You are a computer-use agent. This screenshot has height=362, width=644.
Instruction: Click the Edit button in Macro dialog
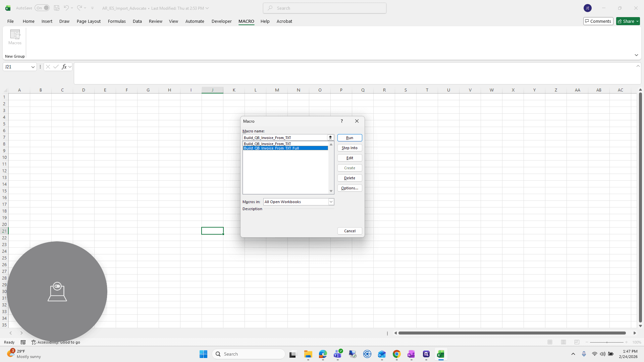tap(350, 158)
